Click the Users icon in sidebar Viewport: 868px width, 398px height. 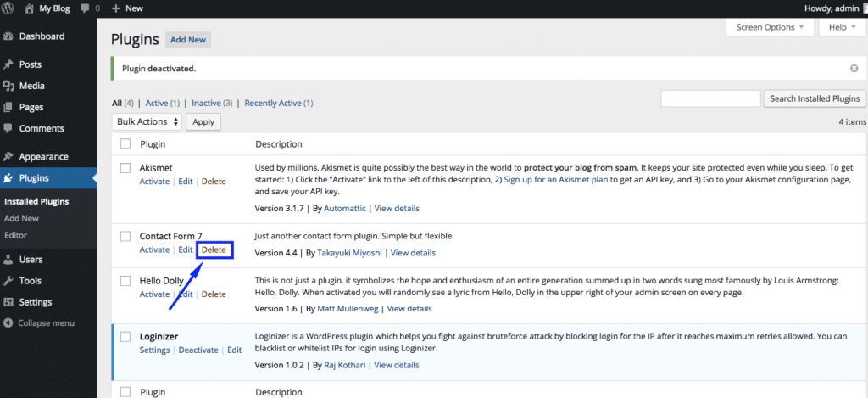[x=8, y=260]
